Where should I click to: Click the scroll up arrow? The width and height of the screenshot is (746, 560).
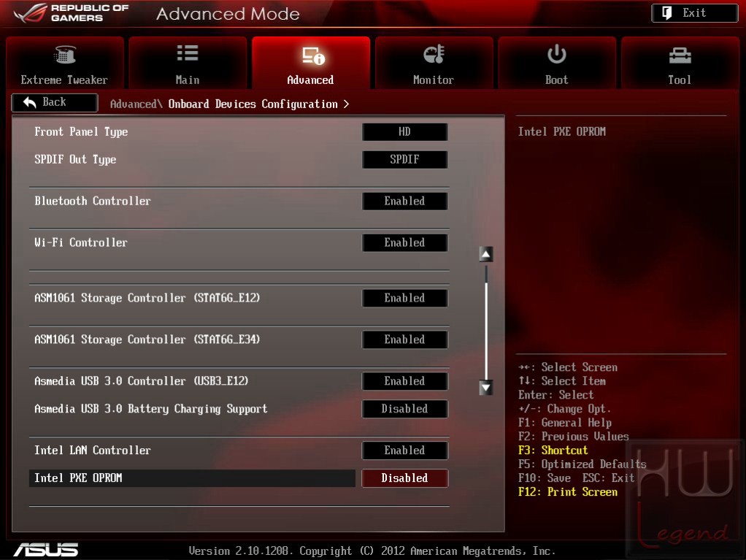pos(485,254)
